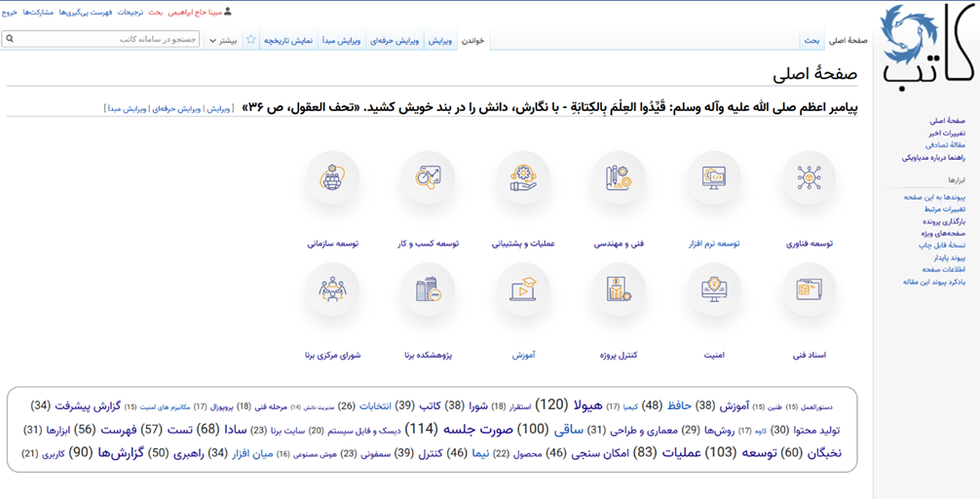Open the آموزش graduation video icon
The width and height of the screenshot is (980, 499).
pos(524,288)
